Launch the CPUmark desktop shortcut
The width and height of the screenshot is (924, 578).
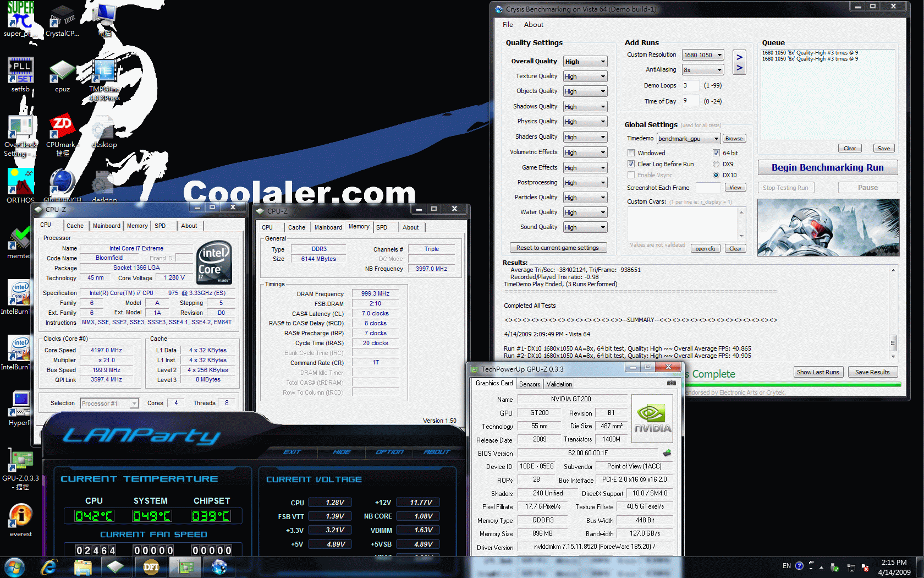62,135
